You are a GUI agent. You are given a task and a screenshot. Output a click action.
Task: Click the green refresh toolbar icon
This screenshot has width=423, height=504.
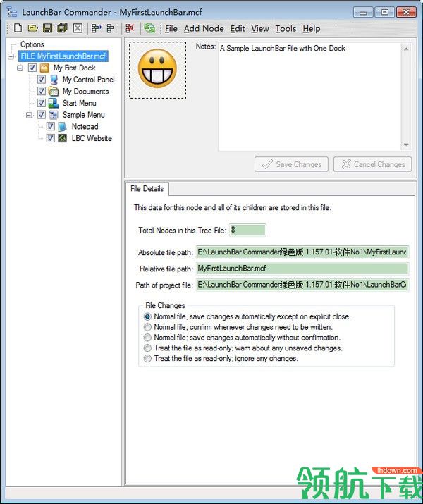pos(149,28)
